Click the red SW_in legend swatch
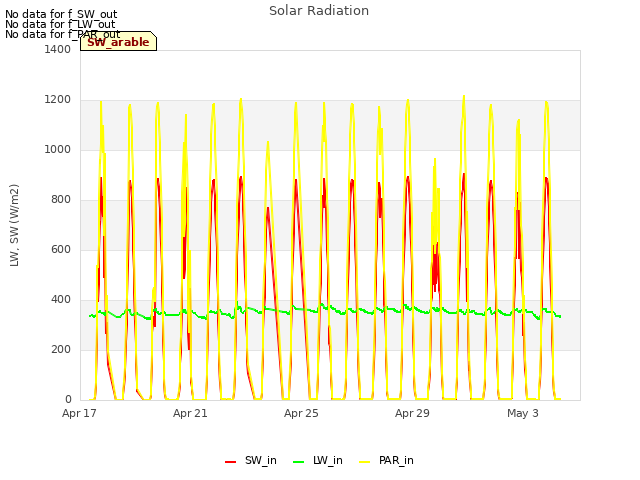This screenshot has height=480, width=640. 231,462
